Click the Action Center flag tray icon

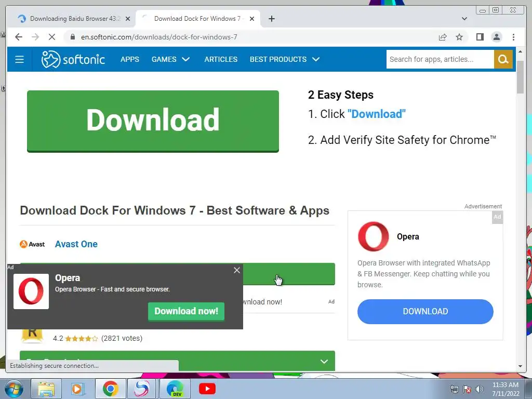coord(467,389)
